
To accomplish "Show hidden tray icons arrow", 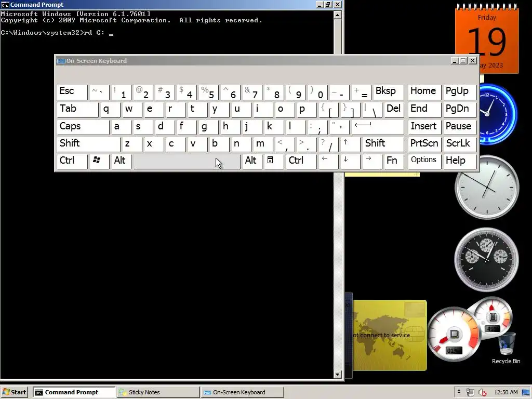I will [x=459, y=392].
